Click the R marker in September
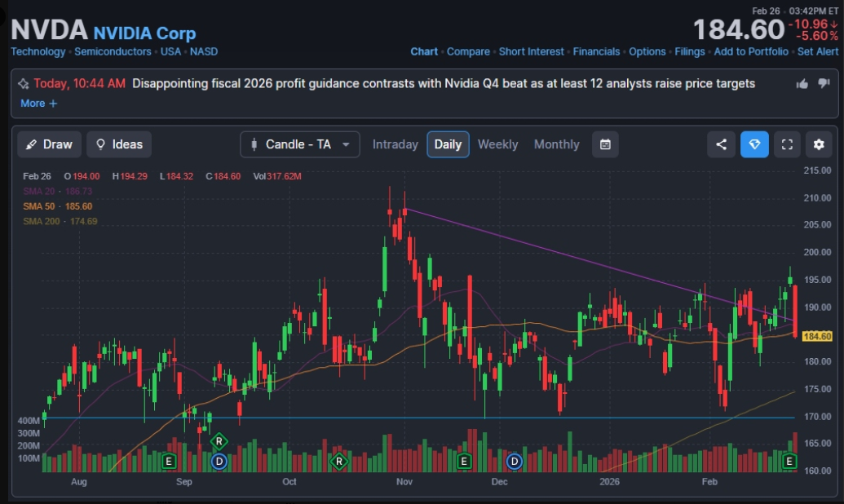Viewport: 844px width, 504px height. pyautogui.click(x=219, y=441)
